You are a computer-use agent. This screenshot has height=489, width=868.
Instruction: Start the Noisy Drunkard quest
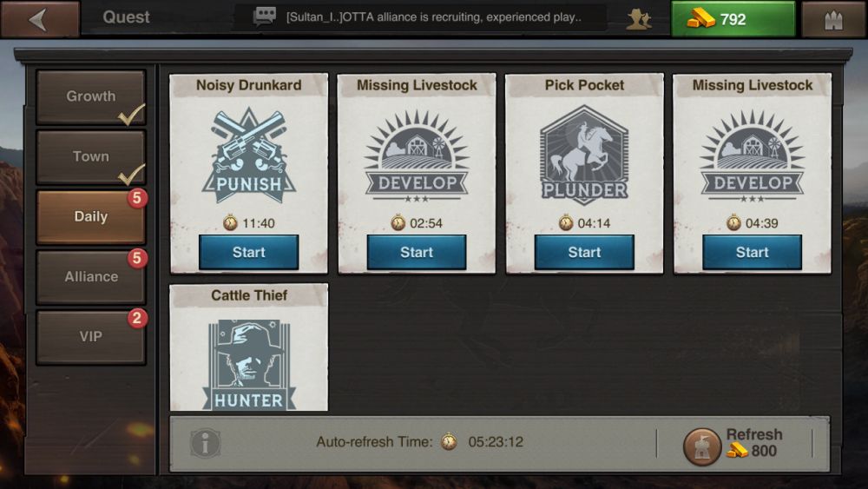coord(248,253)
